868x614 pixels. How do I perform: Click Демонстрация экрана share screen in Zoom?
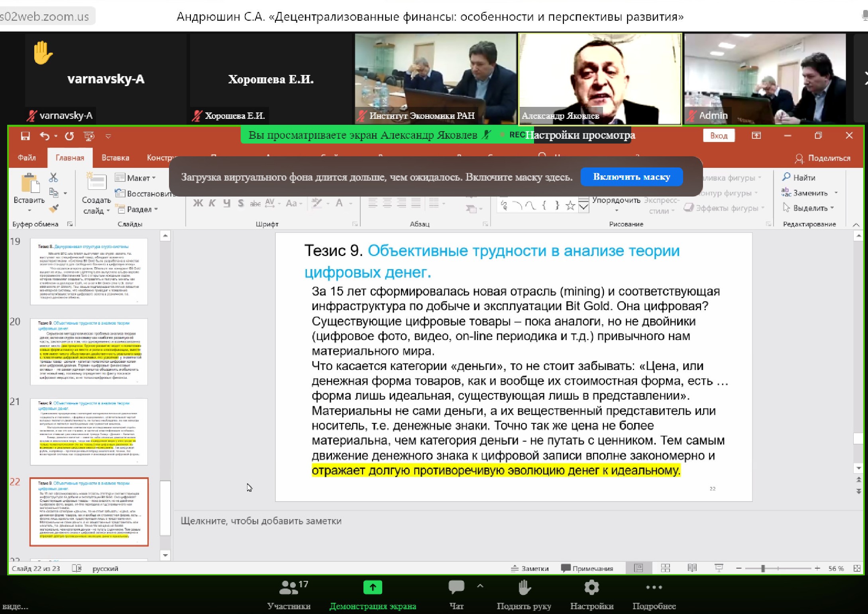[373, 595]
